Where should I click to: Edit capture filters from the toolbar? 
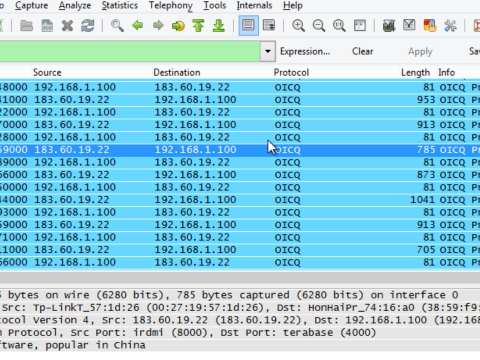[x=389, y=26]
